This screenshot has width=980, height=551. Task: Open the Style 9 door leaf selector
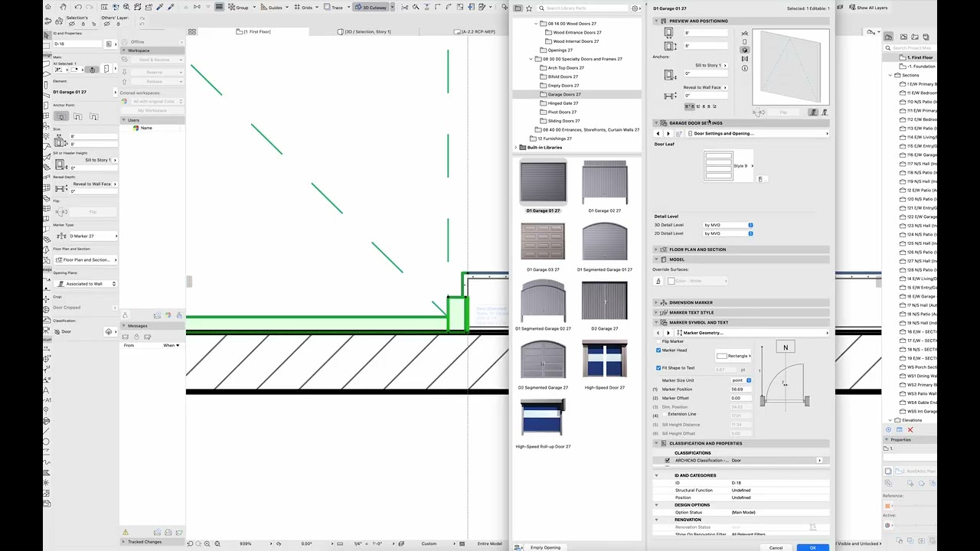click(x=729, y=166)
